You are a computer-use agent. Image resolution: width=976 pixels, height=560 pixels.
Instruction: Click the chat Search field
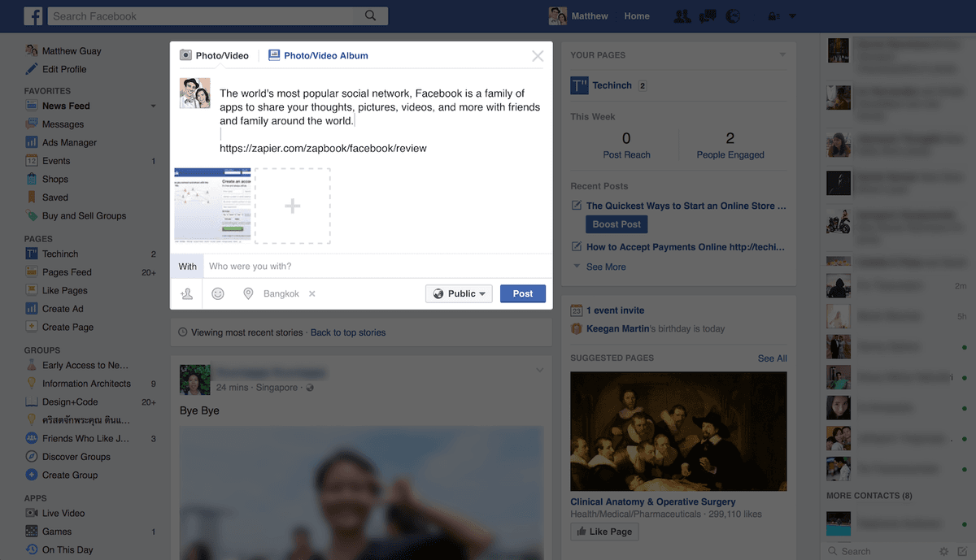tap(878, 551)
